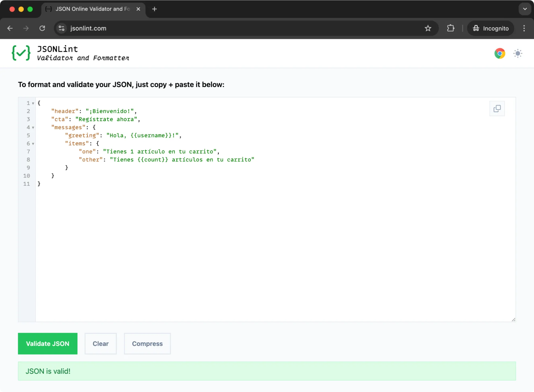Screen dimensions: 534x392
Task: Reload the page
Action: coord(42,28)
